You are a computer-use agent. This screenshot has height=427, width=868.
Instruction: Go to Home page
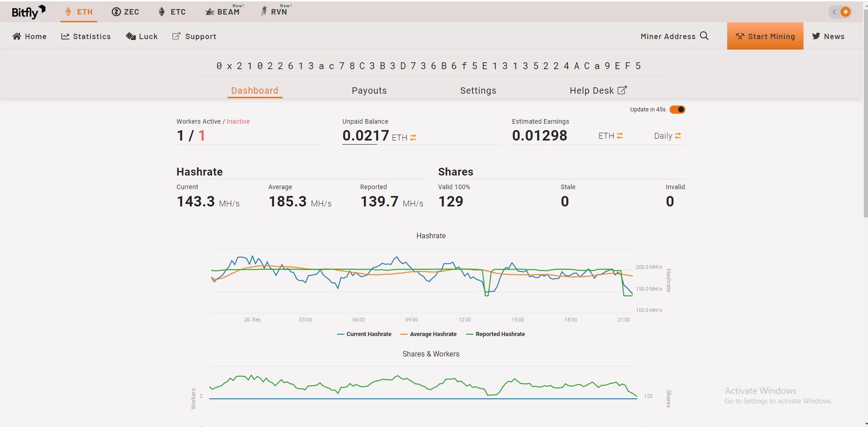click(30, 36)
